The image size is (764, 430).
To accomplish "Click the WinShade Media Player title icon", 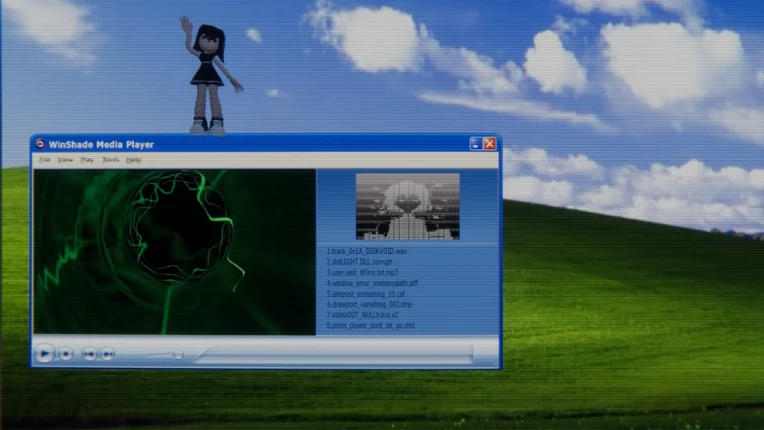I will tap(40, 144).
